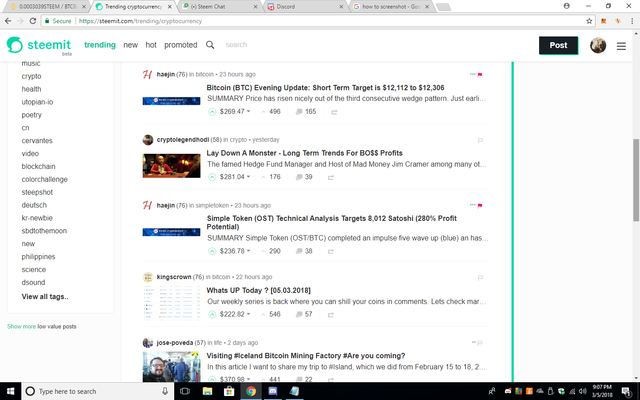Open comments on Whats UP Today post
Viewport: 640px width, 400px height.
(x=304, y=314)
